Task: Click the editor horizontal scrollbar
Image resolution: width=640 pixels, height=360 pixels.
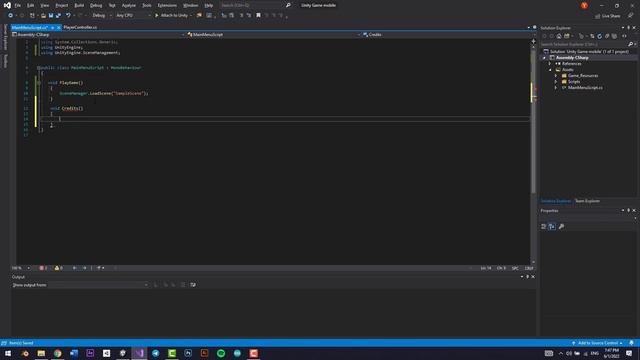Action: 292,268
